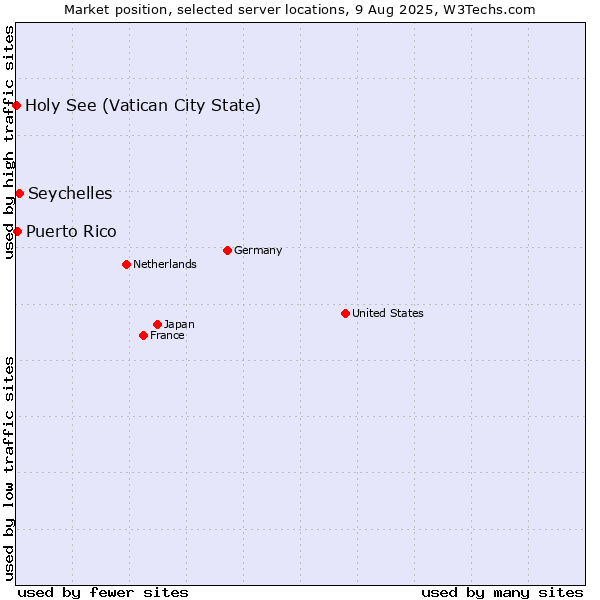Click the United States red marker
Screen dimensions: 600x600
346,314
